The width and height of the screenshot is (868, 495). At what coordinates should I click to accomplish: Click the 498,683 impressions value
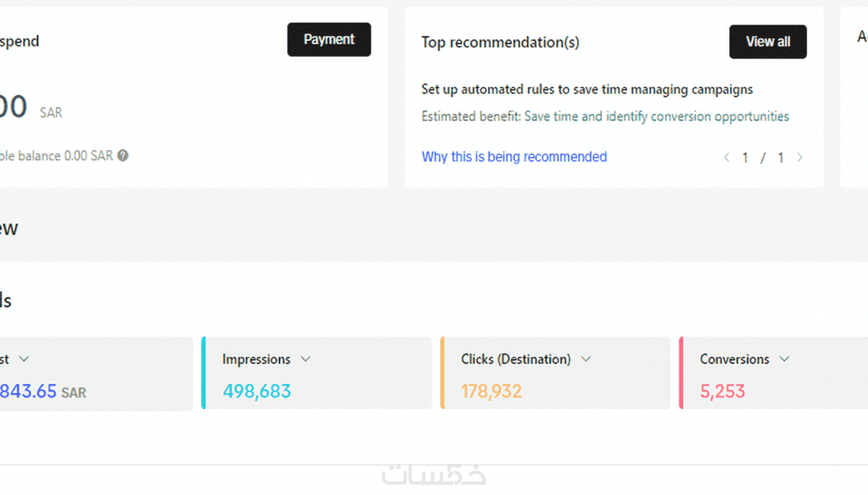(x=257, y=391)
